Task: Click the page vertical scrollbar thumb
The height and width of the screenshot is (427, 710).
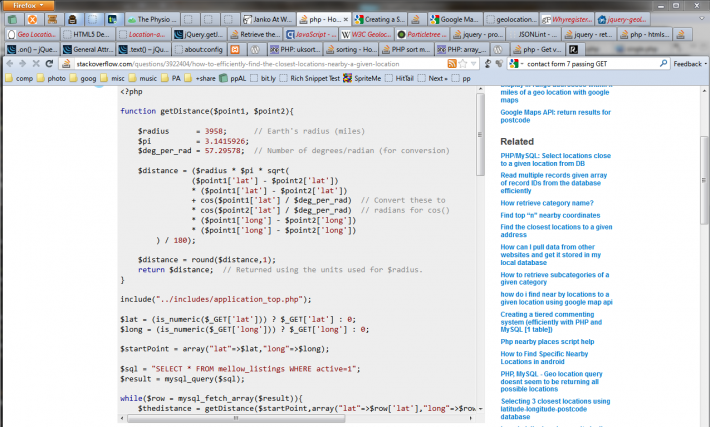Action: [x=704, y=180]
